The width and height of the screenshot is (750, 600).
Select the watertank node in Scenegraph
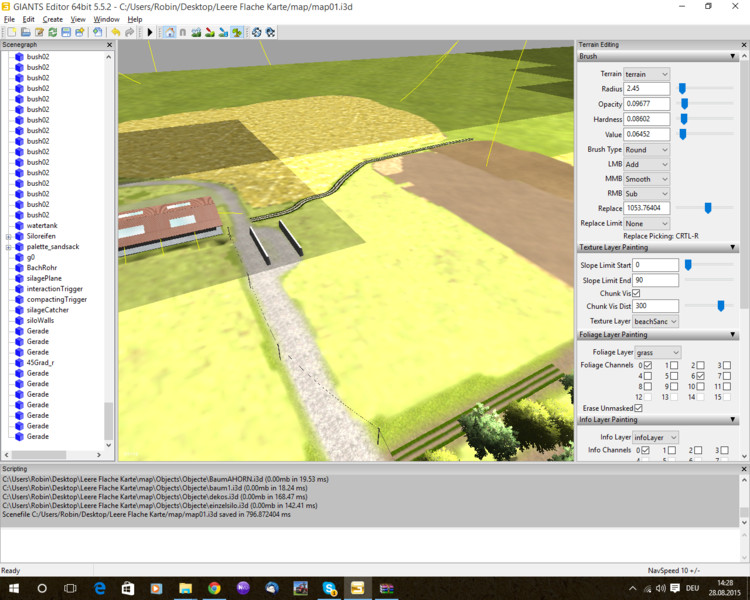(42, 225)
